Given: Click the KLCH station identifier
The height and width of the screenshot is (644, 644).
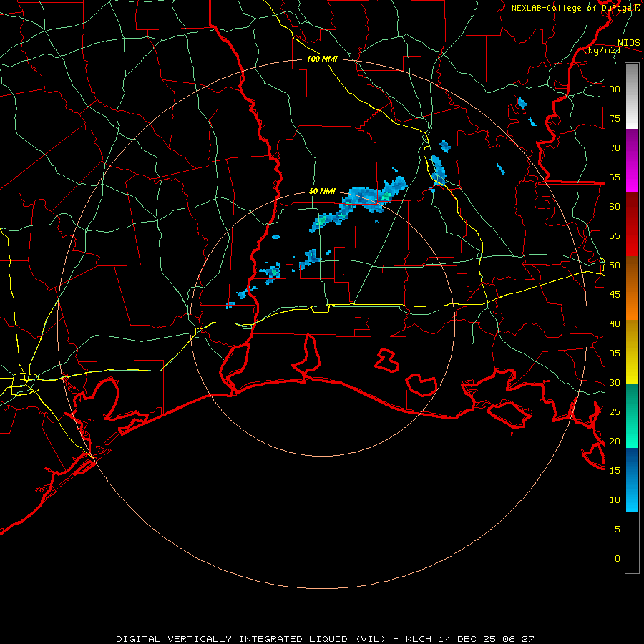Looking at the screenshot, I should (x=418, y=639).
